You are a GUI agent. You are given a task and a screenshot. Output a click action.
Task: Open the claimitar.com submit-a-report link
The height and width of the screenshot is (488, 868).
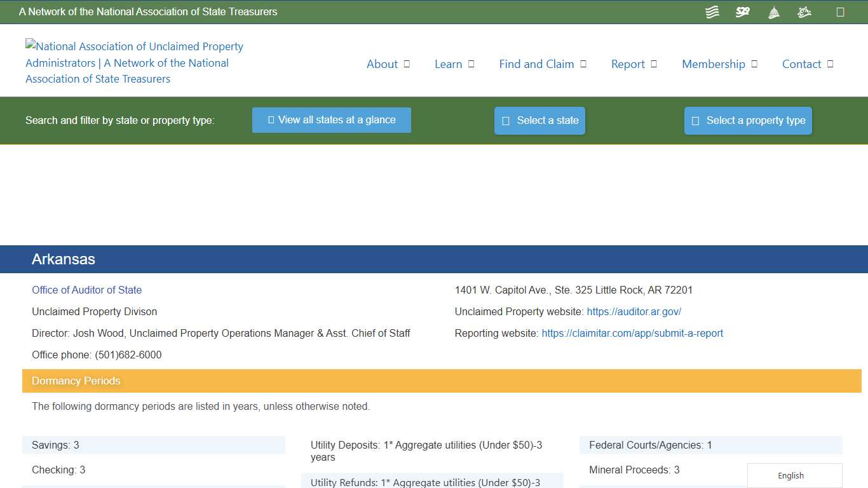[632, 333]
